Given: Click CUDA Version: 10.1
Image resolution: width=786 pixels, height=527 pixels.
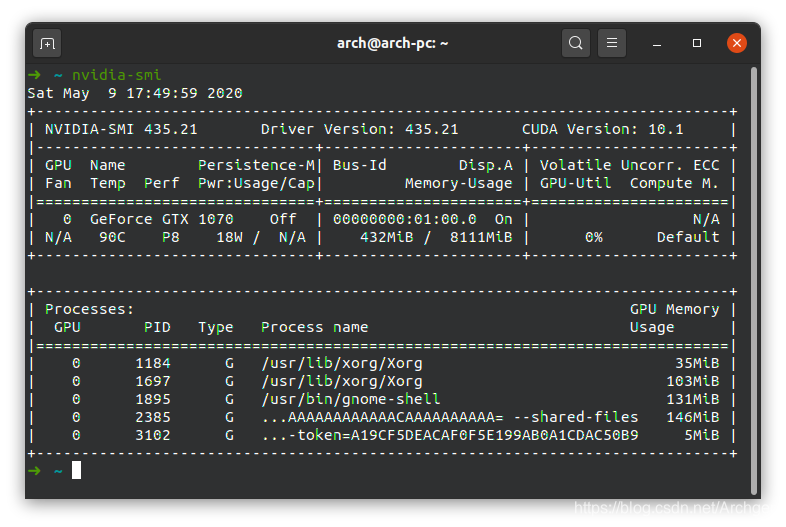Looking at the screenshot, I should coord(603,129).
